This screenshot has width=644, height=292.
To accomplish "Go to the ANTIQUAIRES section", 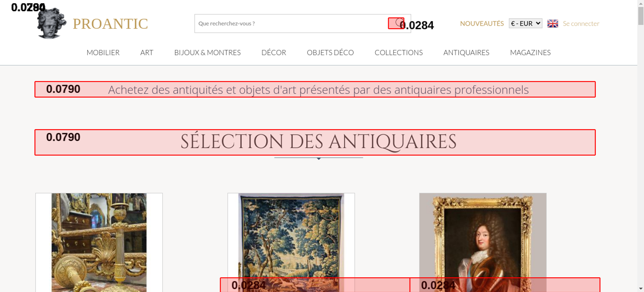I will click(466, 52).
